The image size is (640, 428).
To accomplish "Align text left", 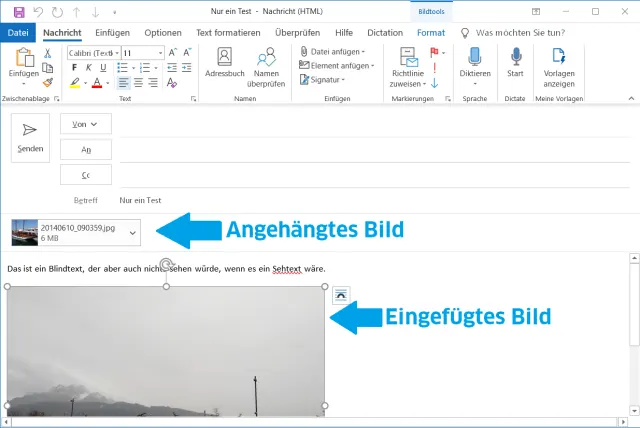I will click(123, 83).
